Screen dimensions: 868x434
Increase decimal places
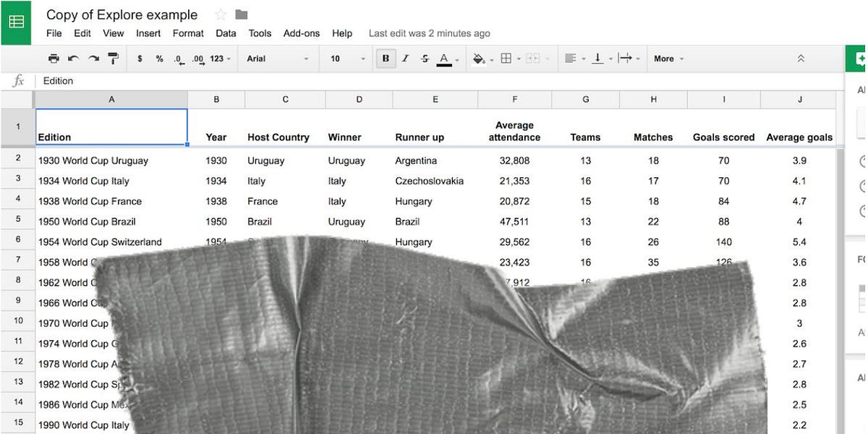pyautogui.click(x=198, y=59)
